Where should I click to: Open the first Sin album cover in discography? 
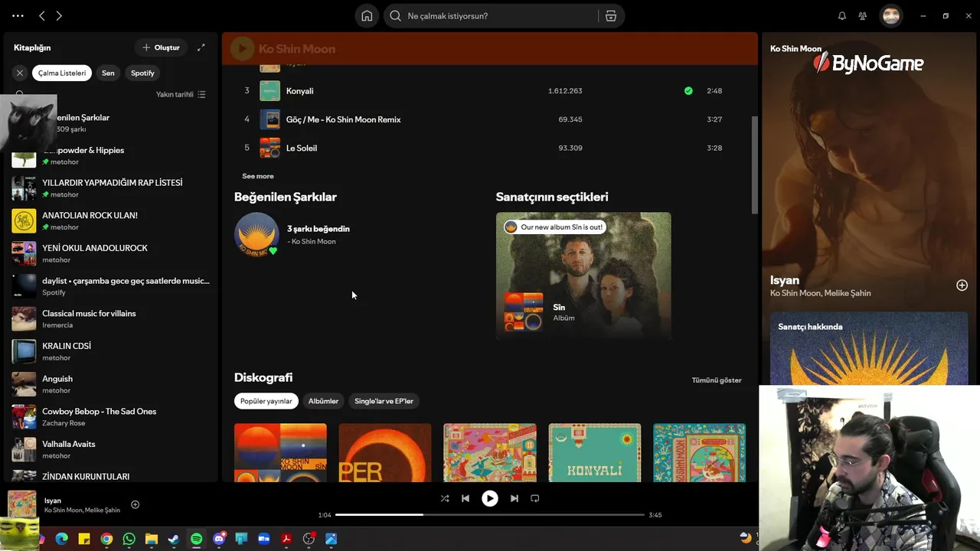[280, 452]
